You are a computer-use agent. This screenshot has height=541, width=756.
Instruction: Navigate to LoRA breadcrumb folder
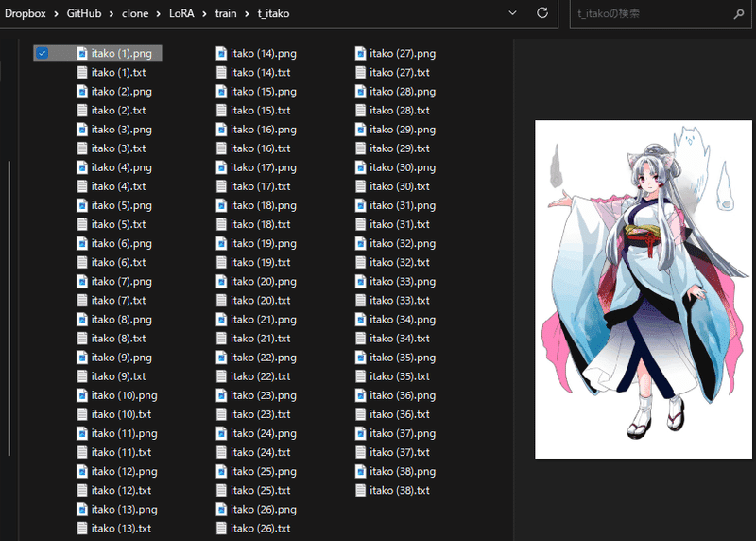click(181, 13)
